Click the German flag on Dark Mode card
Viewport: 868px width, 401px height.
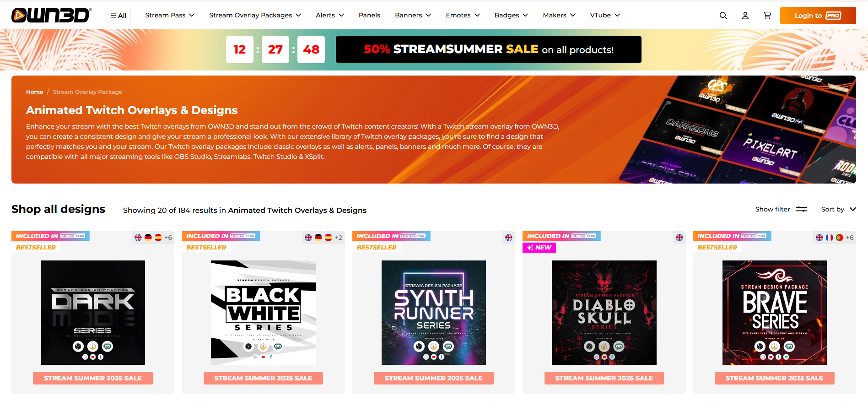148,238
